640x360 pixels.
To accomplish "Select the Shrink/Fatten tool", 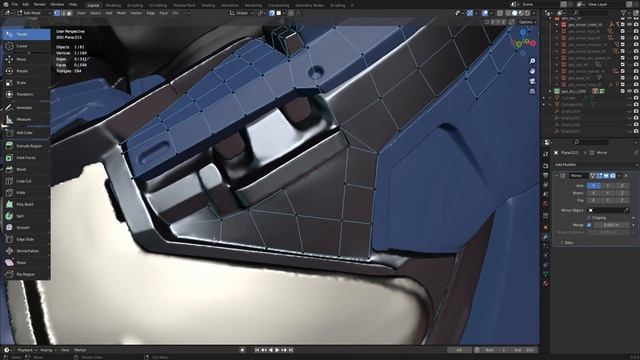I will point(26,251).
